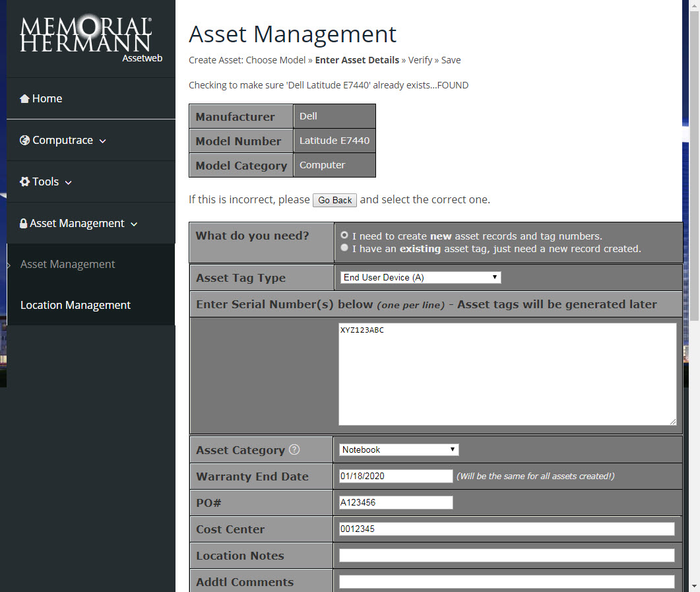Open the Asset Category Notebook dropdown
Screen dimensions: 700x592
tap(398, 449)
